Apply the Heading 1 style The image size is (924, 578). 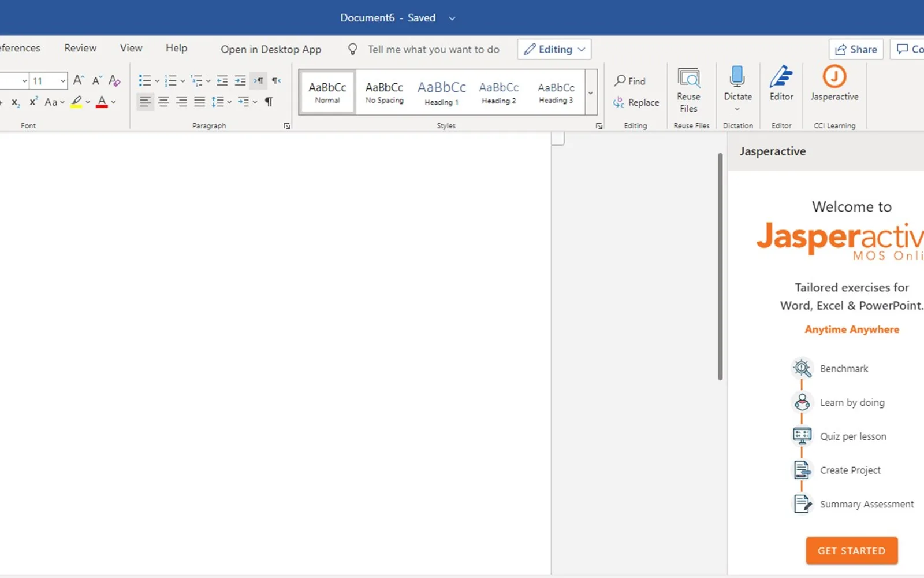click(x=441, y=92)
